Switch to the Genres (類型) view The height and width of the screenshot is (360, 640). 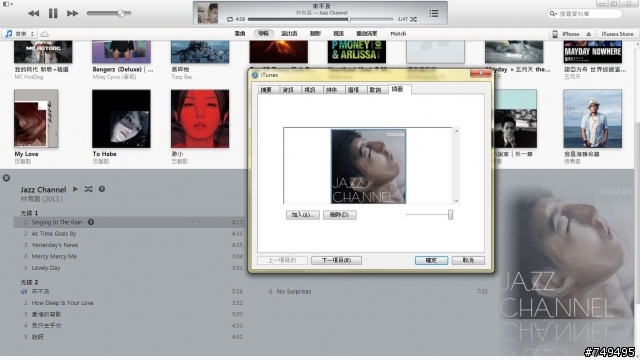(315, 33)
